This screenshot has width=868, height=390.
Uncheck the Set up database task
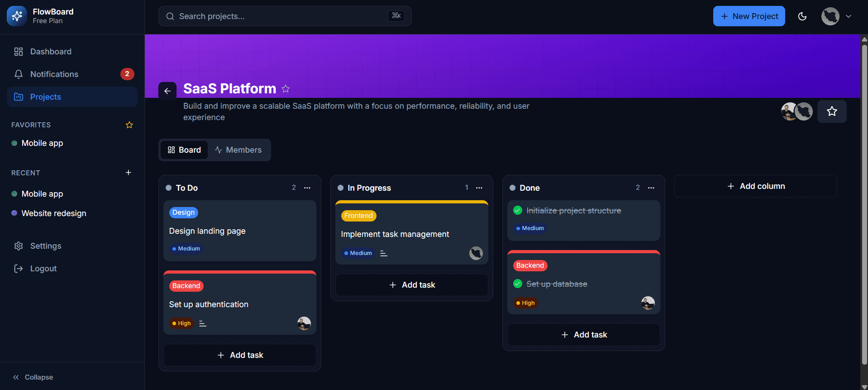coord(518,284)
